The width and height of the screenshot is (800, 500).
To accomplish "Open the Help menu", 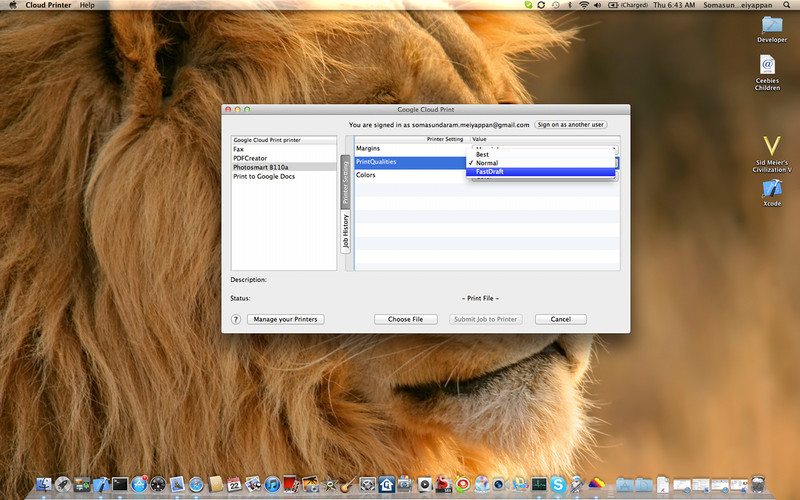I will click(87, 5).
